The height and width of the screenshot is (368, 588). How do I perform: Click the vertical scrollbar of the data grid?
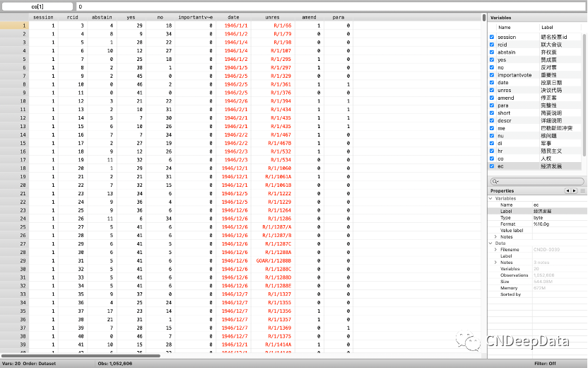pos(484,17)
